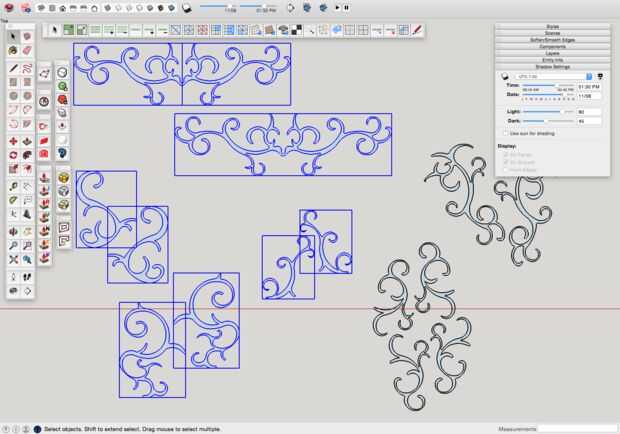Click the Light value field showing 80

589,112
